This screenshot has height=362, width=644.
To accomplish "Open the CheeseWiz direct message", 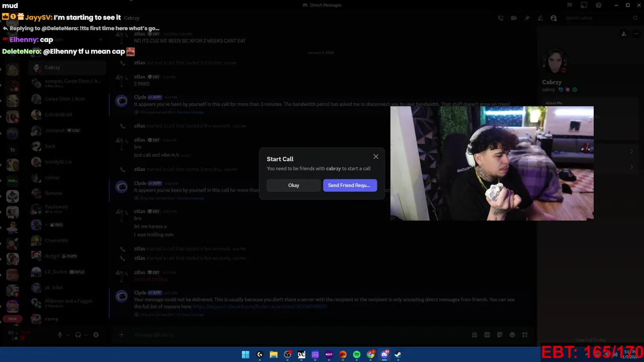I will tap(67, 240).
